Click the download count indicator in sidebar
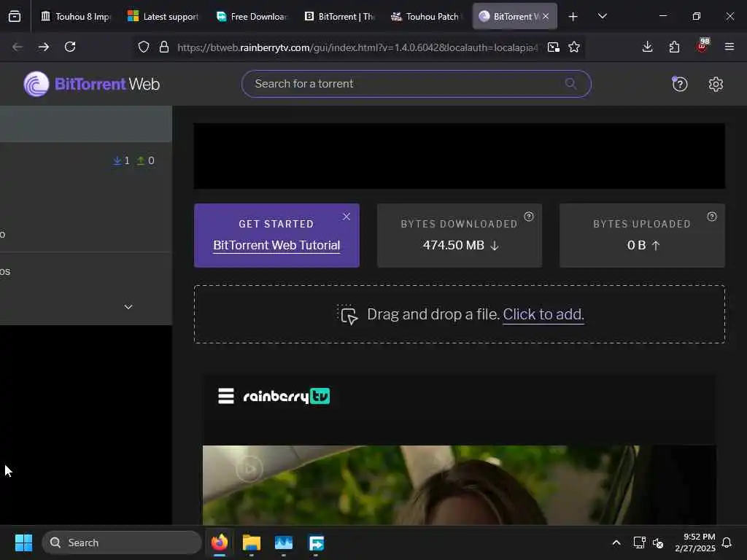The image size is (747, 560). (x=121, y=160)
